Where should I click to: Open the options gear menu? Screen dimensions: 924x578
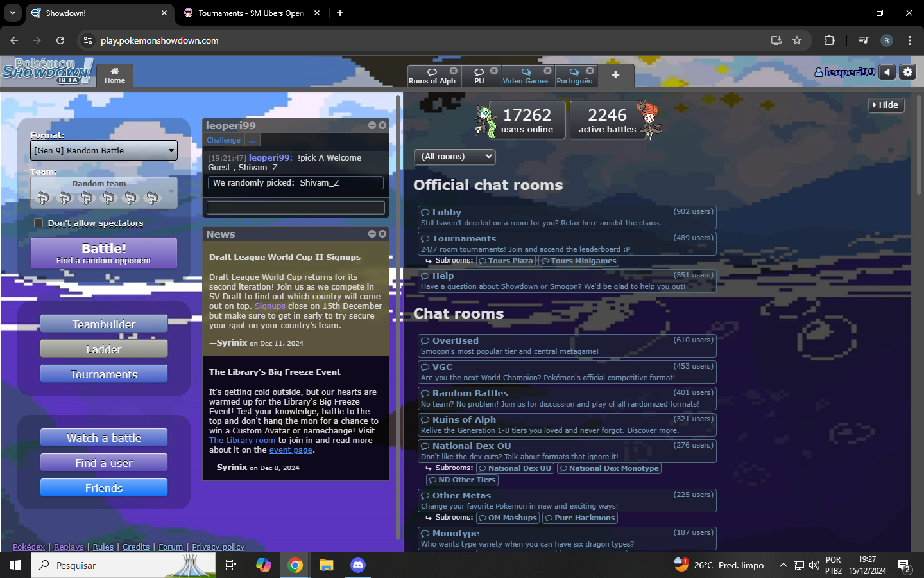(907, 72)
